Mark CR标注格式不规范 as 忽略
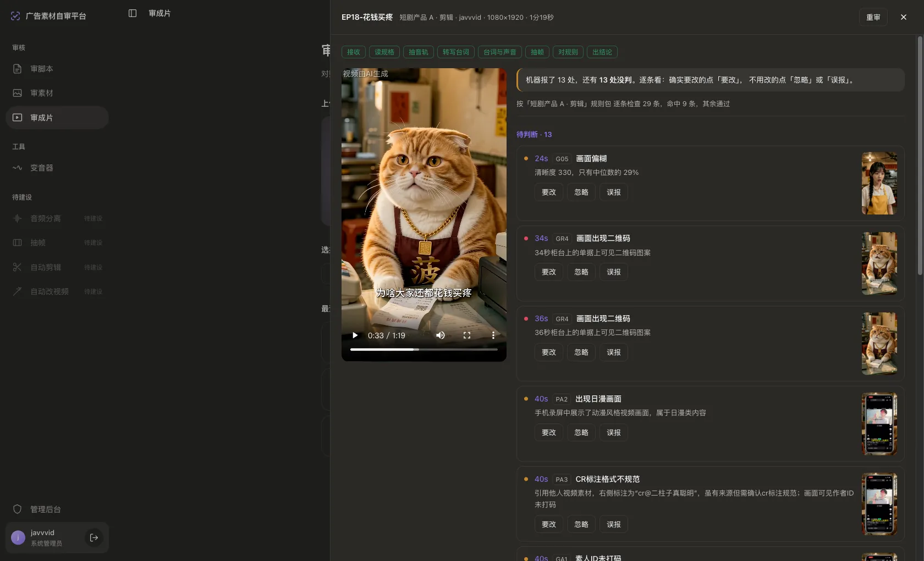 581,525
